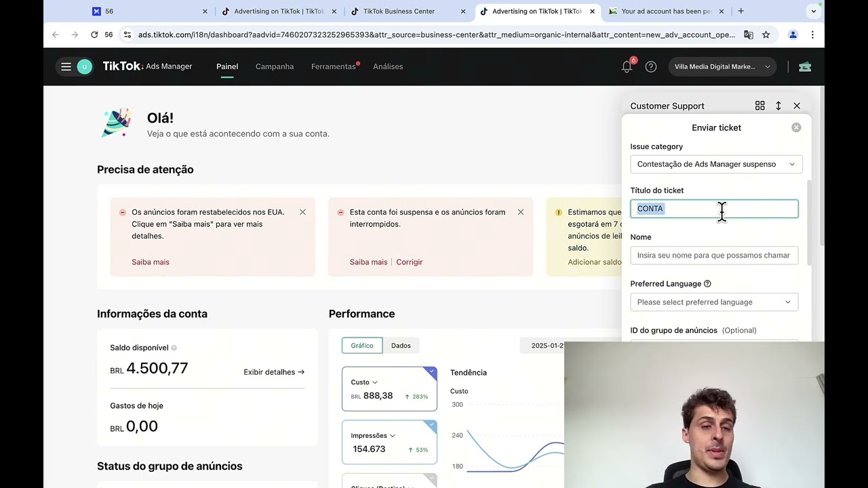Select the Dados view
The image size is (868, 488).
tap(401, 346)
